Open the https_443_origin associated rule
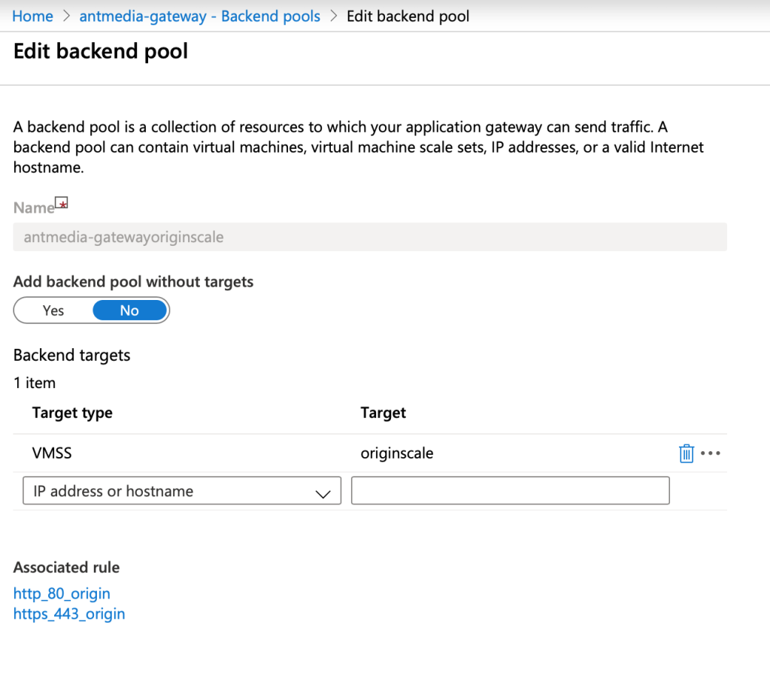This screenshot has width=770, height=700. pyautogui.click(x=69, y=614)
